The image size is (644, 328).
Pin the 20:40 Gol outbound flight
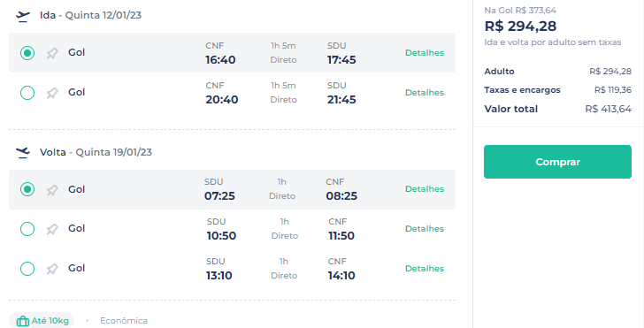coord(52,93)
